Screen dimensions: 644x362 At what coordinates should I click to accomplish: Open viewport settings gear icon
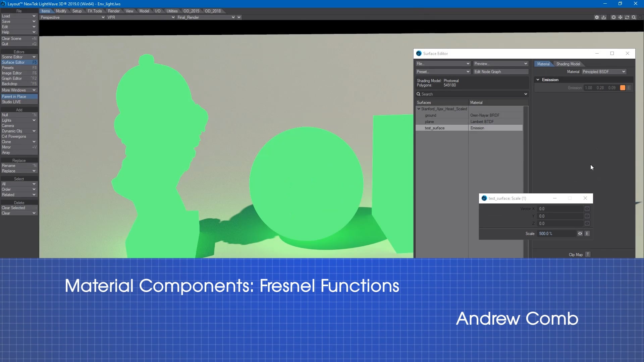tap(597, 17)
